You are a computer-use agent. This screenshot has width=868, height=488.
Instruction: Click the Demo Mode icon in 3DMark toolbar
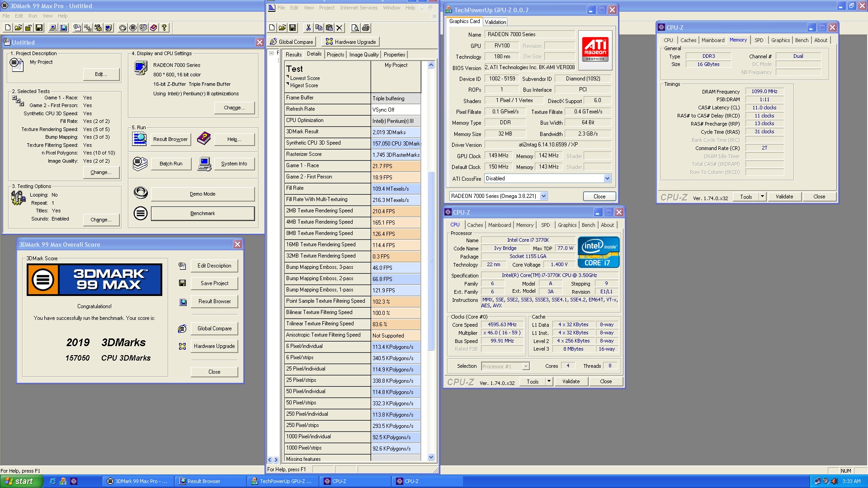pyautogui.click(x=123, y=28)
